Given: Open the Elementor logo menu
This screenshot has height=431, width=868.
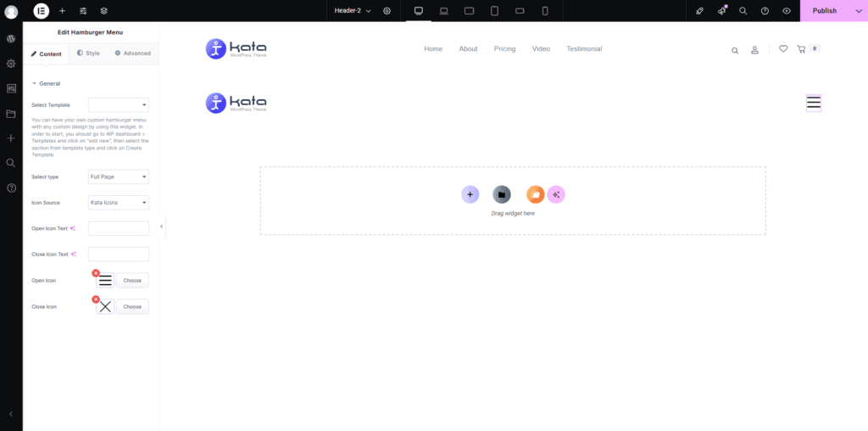Looking at the screenshot, I should tap(41, 10).
